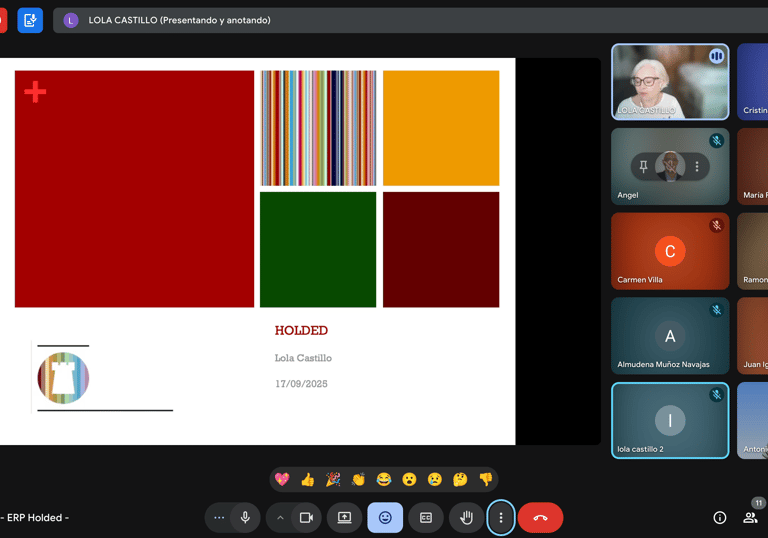This screenshot has height=538, width=768.
Task: Click Carmen Villa's orange C avatar
Action: (x=670, y=251)
